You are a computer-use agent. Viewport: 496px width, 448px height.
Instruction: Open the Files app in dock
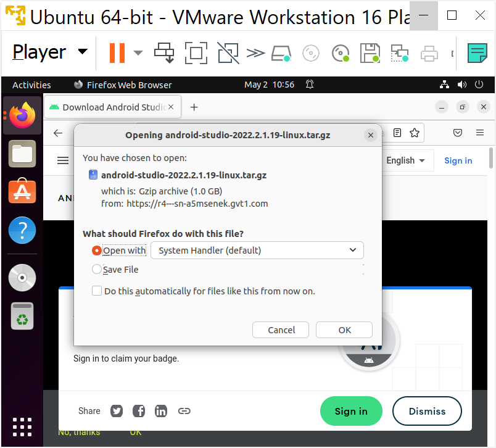pyautogui.click(x=22, y=154)
